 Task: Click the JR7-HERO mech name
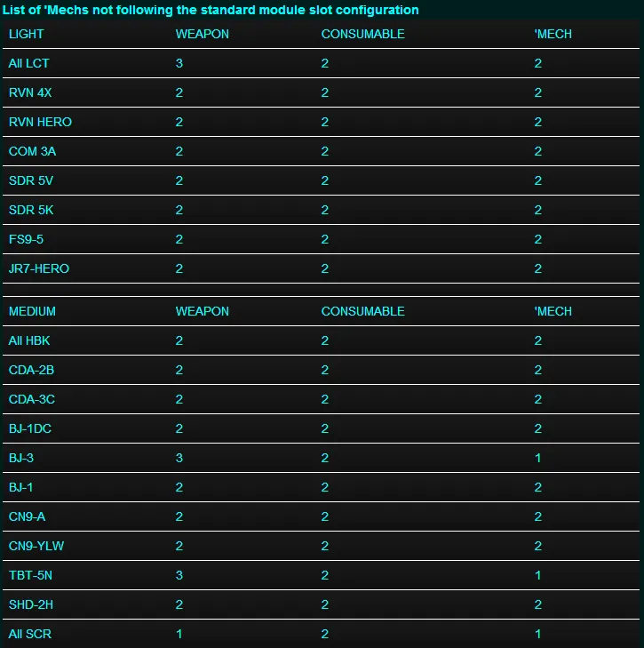point(38,268)
